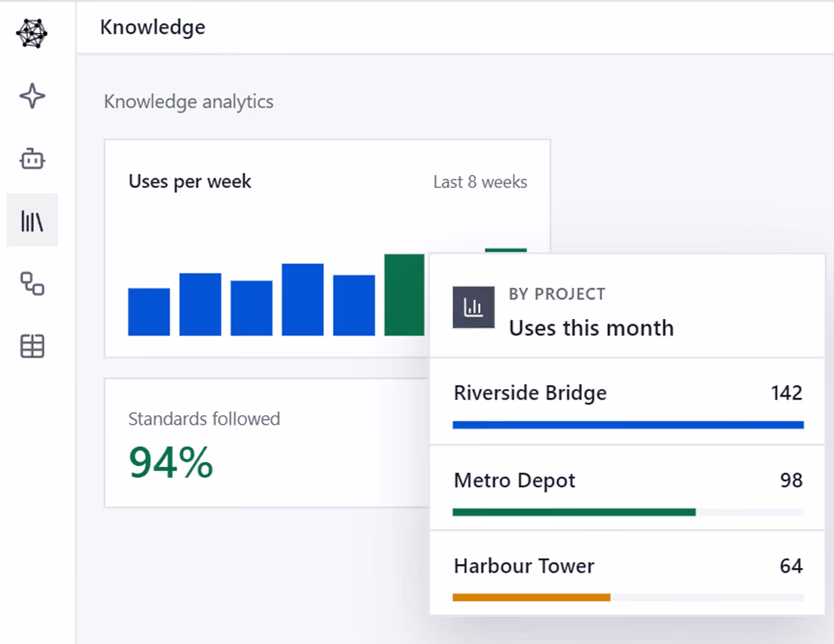Select the Riverside Bridge project row
Viewport: 834px width, 644px height.
coord(628,402)
